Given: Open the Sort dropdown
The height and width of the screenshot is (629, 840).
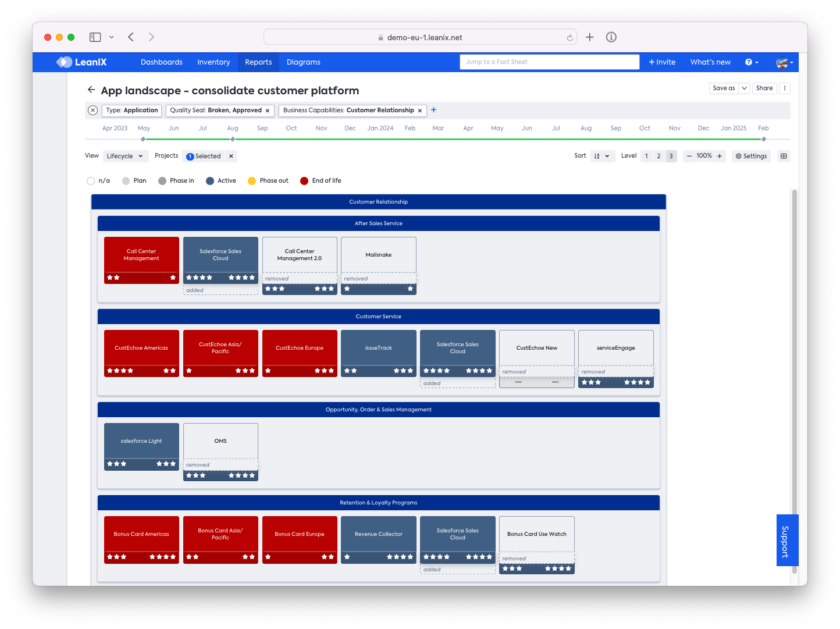Looking at the screenshot, I should tap(602, 156).
